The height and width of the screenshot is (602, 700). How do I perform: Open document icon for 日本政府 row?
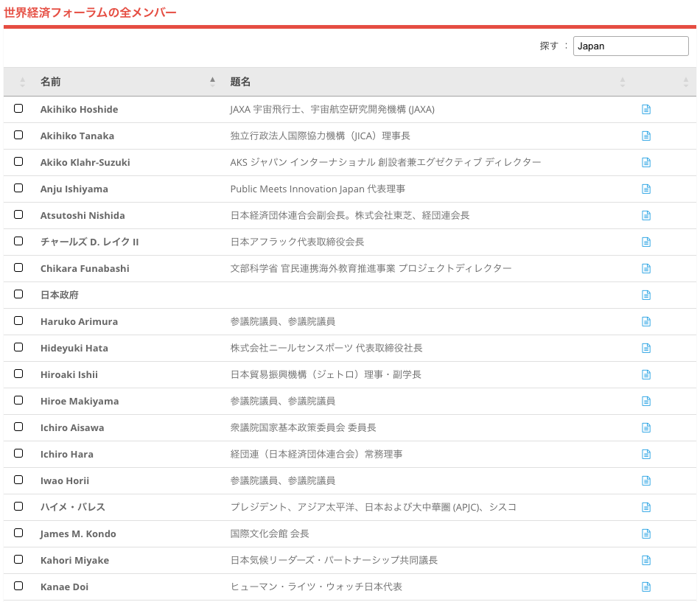646,295
